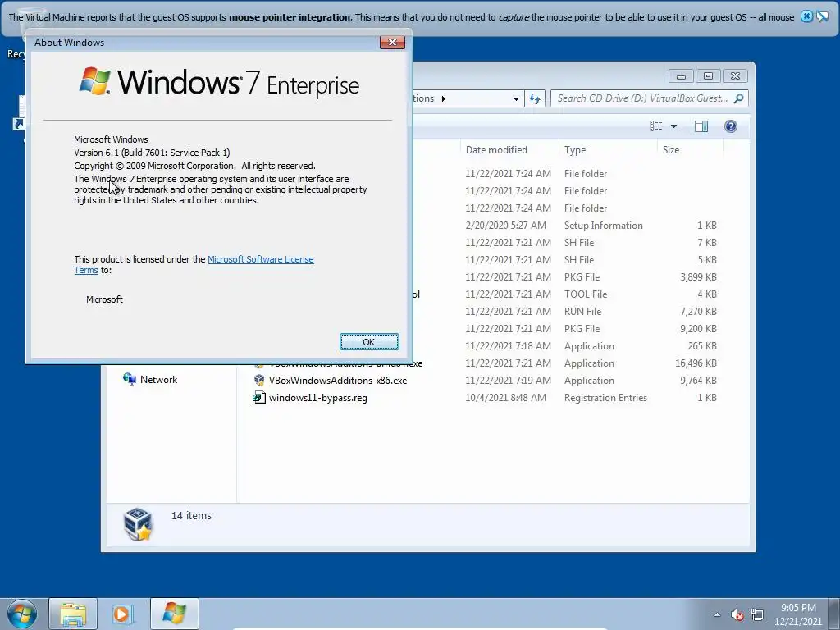840x630 pixels.
Task: Open the view options dropdown arrow
Action: click(x=674, y=126)
